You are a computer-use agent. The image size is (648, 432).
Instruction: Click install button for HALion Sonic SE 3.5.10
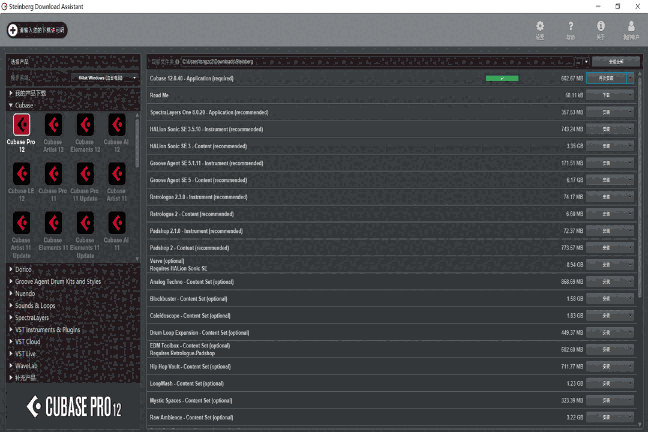pyautogui.click(x=606, y=129)
